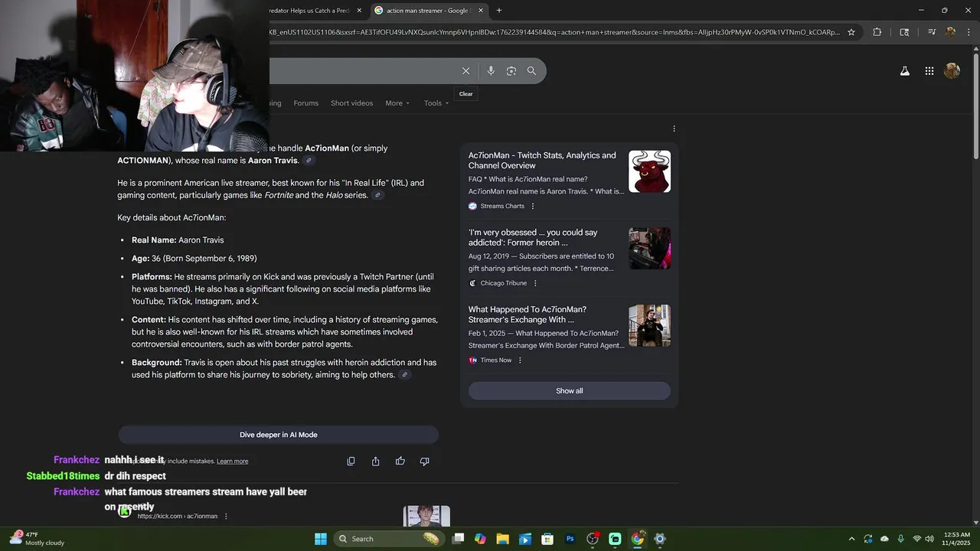Open the weather widget showing 47°F

point(37,539)
